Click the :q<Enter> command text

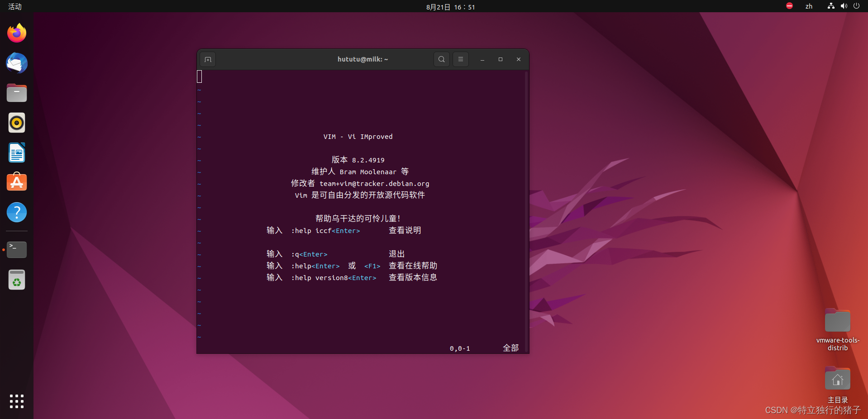309,254
